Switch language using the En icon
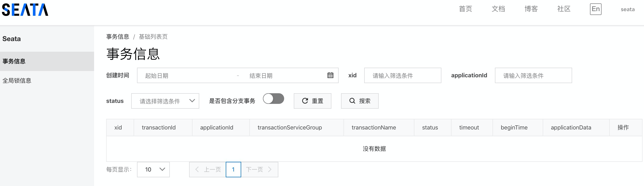The image size is (644, 186). click(596, 9)
